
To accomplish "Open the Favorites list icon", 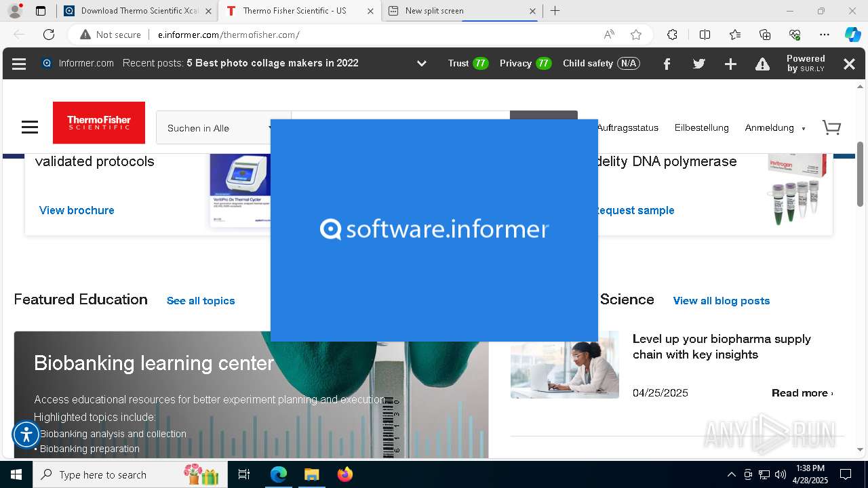I will (x=735, y=35).
